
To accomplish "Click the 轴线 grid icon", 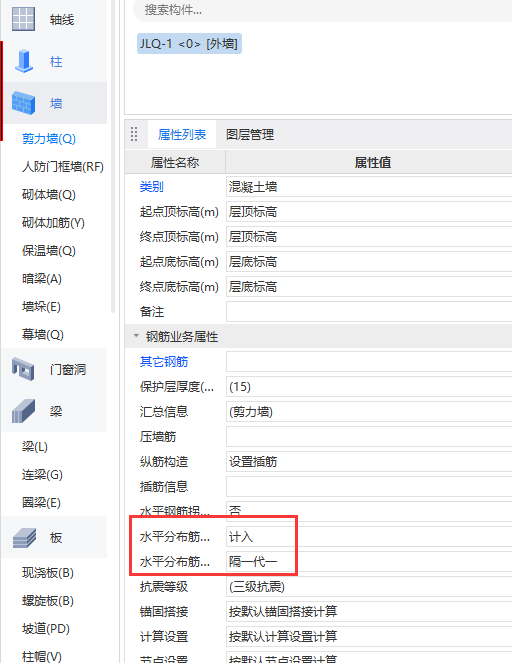I will [23, 19].
